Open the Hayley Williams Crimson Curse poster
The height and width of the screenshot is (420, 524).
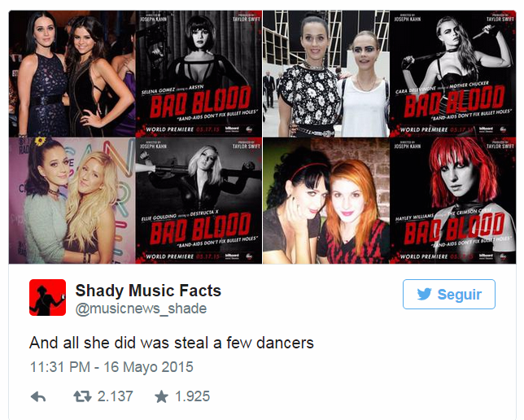452,200
